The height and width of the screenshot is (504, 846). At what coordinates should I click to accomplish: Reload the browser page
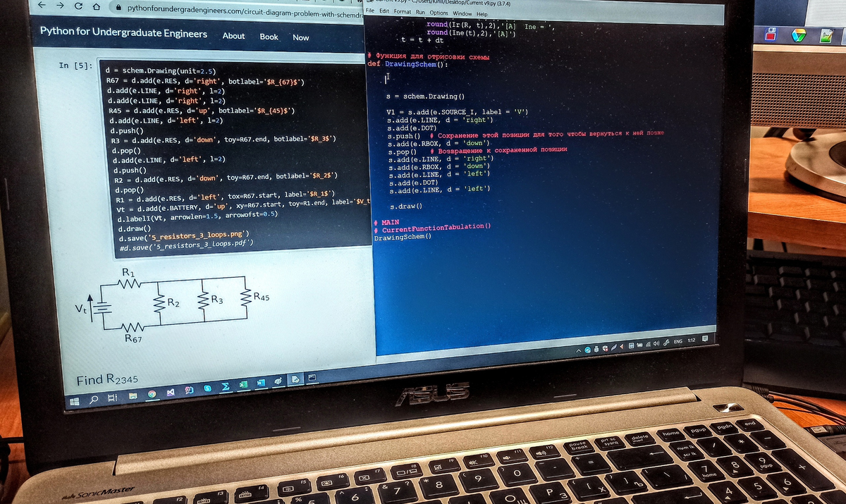tap(78, 6)
